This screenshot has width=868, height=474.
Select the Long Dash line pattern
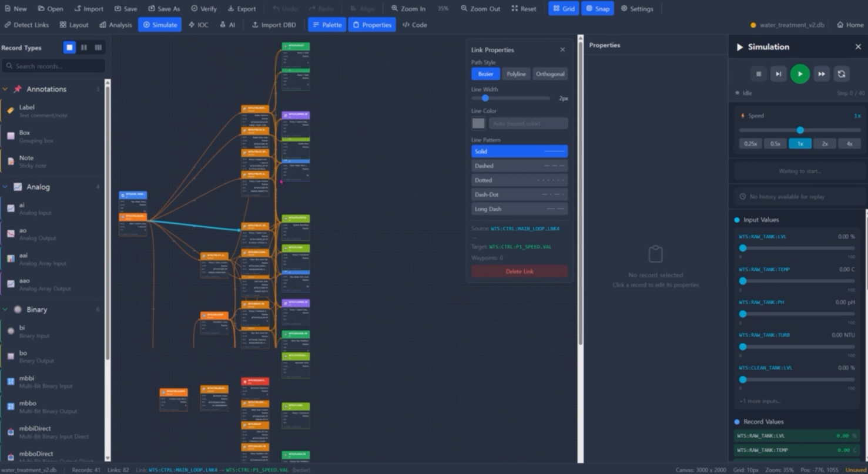click(x=520, y=209)
